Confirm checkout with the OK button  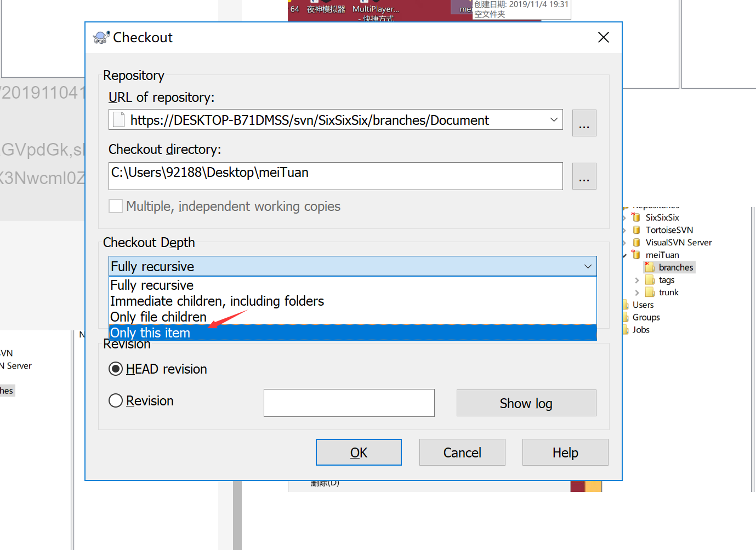click(359, 452)
